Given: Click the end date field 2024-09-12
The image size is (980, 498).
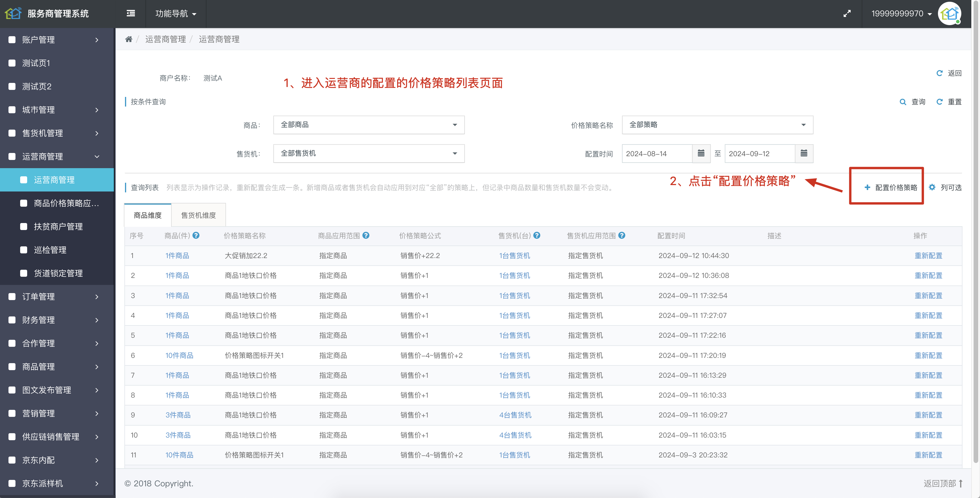Looking at the screenshot, I should pyautogui.click(x=760, y=153).
